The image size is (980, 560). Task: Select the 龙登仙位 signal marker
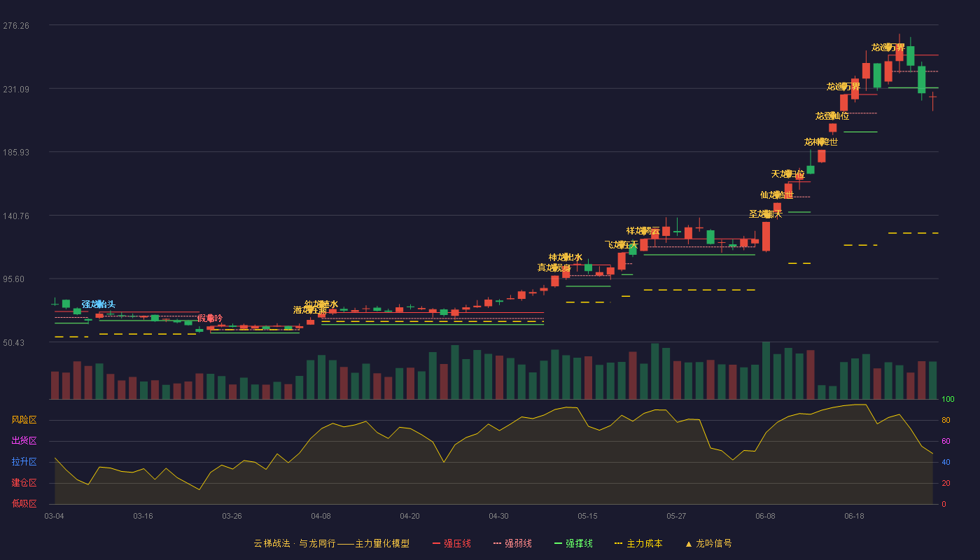[832, 115]
